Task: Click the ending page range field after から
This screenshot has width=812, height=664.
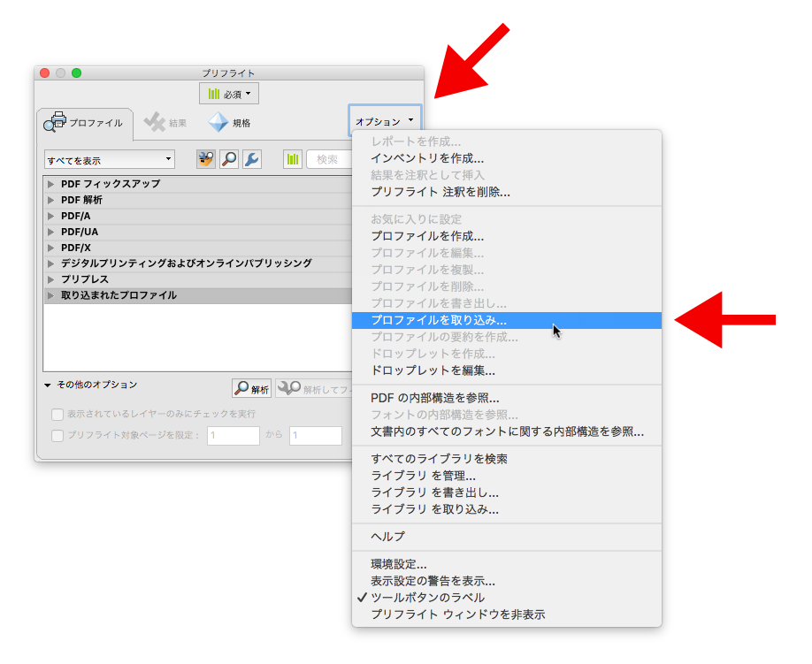Action: (316, 435)
